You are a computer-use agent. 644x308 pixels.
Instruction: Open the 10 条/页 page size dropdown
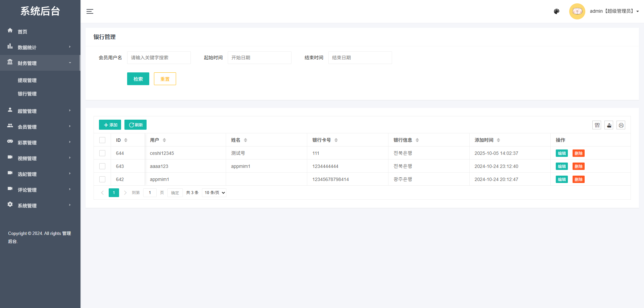coord(214,193)
